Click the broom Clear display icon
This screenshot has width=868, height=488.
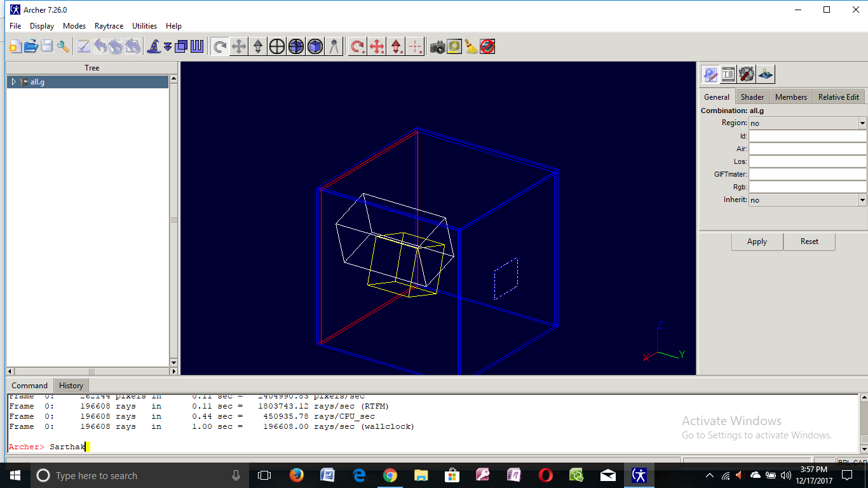pyautogui.click(x=471, y=46)
